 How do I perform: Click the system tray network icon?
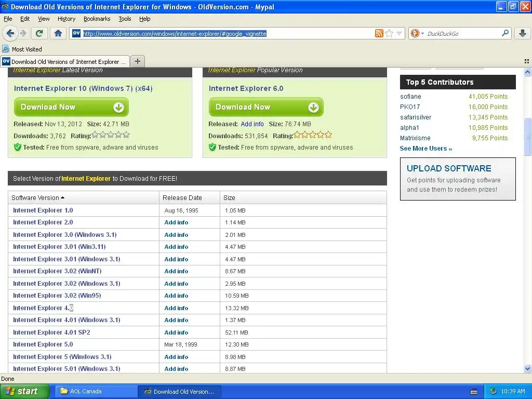[x=494, y=392]
